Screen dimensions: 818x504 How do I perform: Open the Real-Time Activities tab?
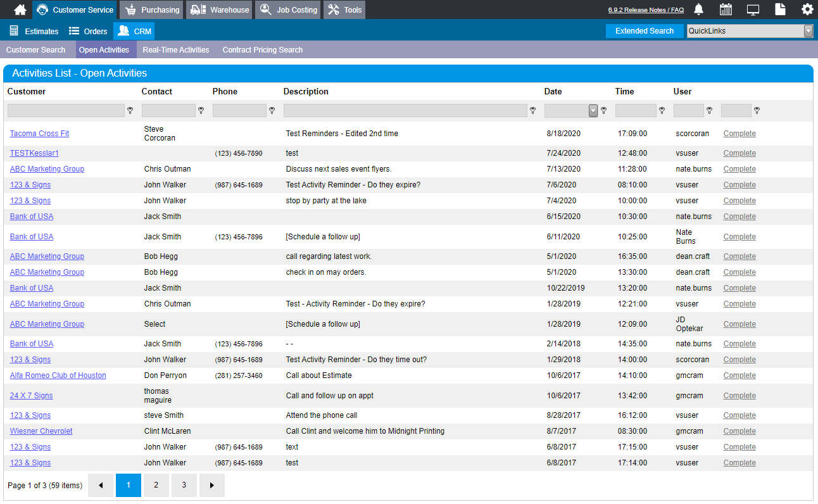click(176, 50)
